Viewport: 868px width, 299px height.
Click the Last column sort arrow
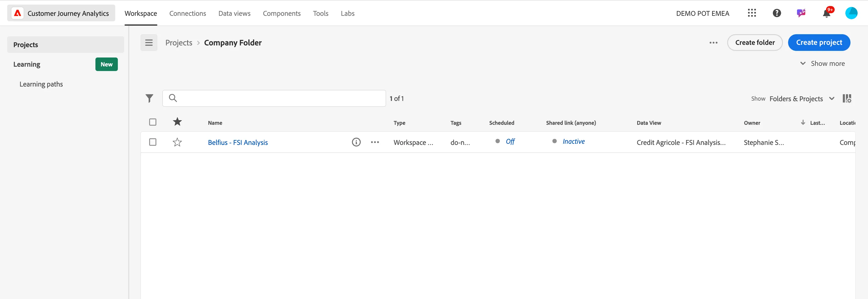803,122
